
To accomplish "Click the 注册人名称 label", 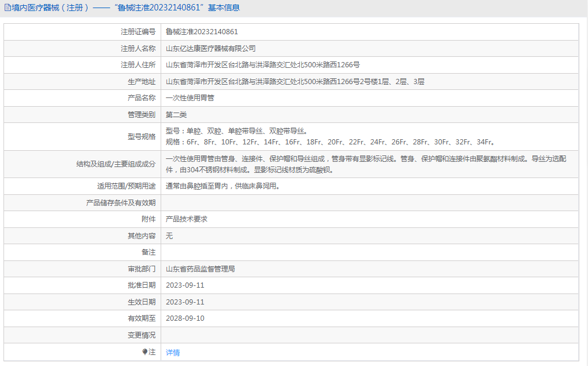I will pyautogui.click(x=138, y=48).
